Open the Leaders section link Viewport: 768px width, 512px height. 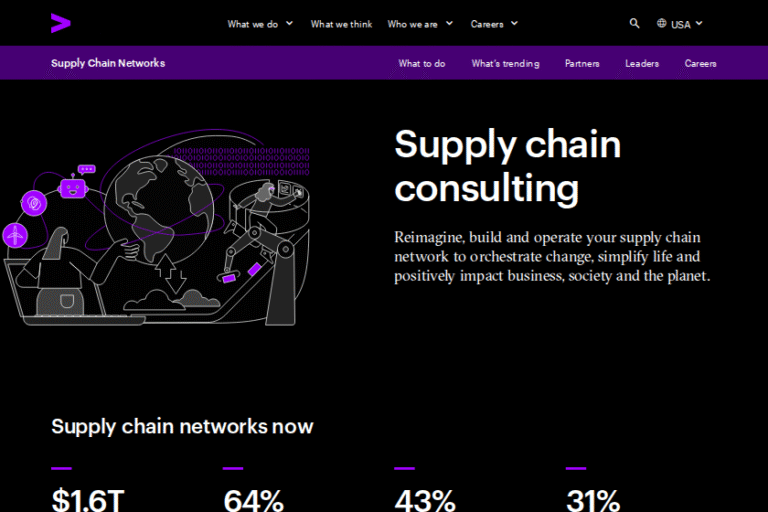click(x=642, y=63)
